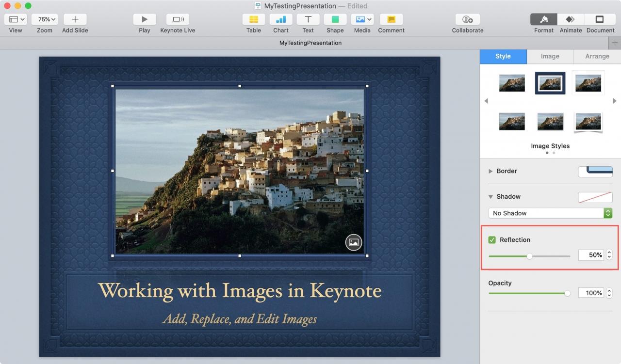Select the curled shadow image style thumbnail

point(588,122)
